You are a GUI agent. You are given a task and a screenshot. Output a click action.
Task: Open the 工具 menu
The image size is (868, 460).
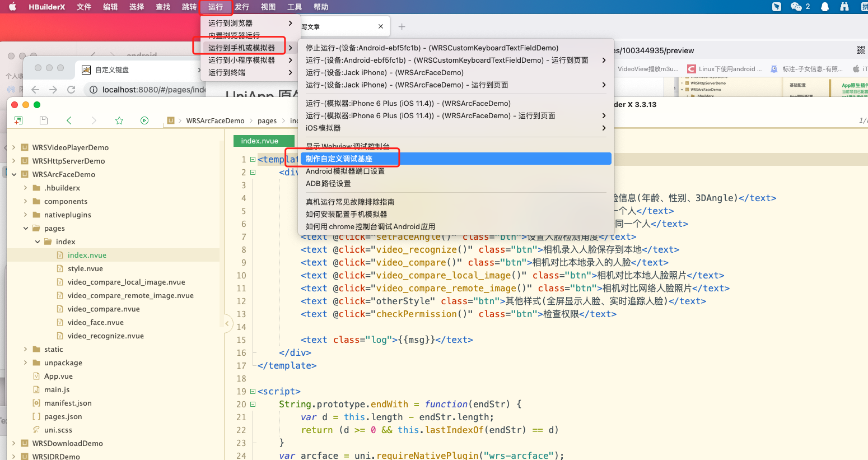pyautogui.click(x=295, y=7)
